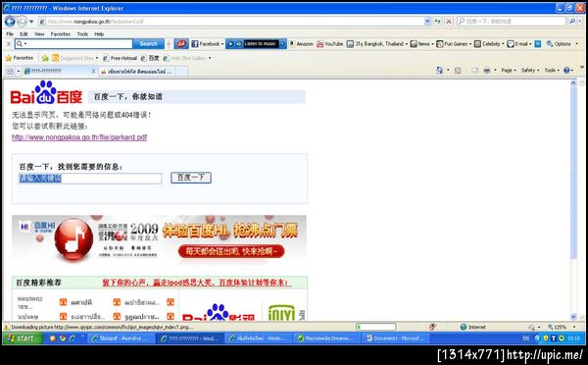Open the E-mail toolbar dropdown

click(x=519, y=44)
